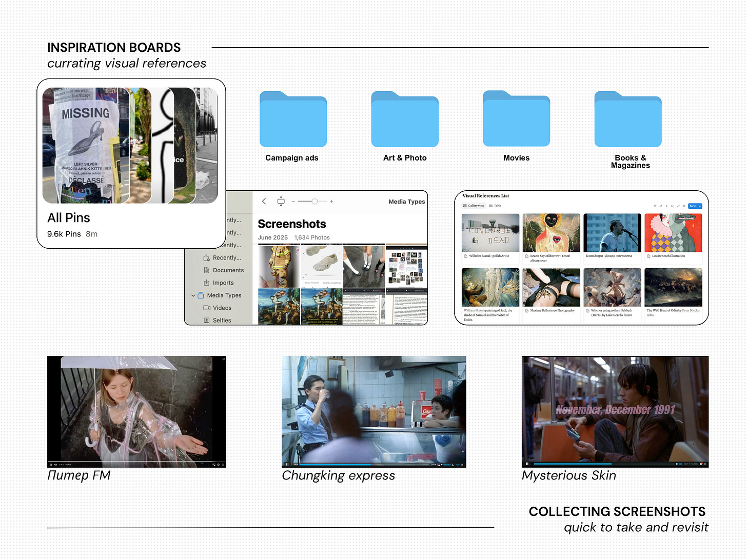The height and width of the screenshot is (560, 747).
Task: Collapse the Media Types sidebar group
Action: click(x=193, y=295)
